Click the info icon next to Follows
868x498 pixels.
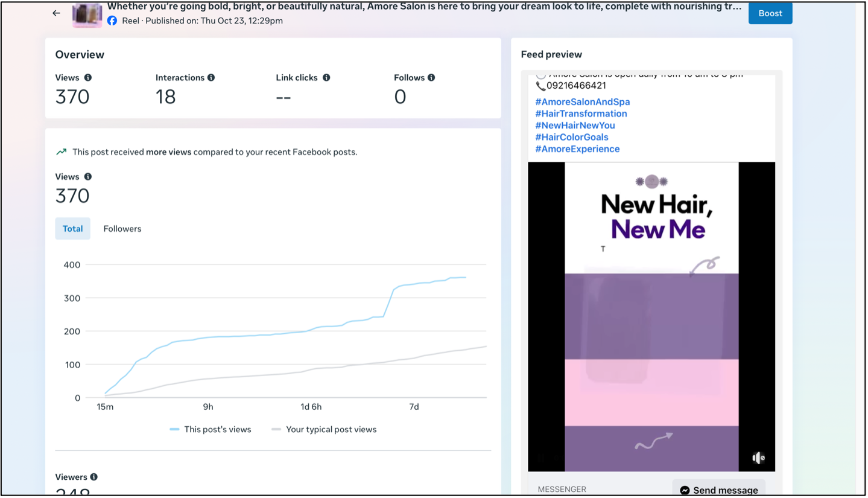click(x=431, y=78)
